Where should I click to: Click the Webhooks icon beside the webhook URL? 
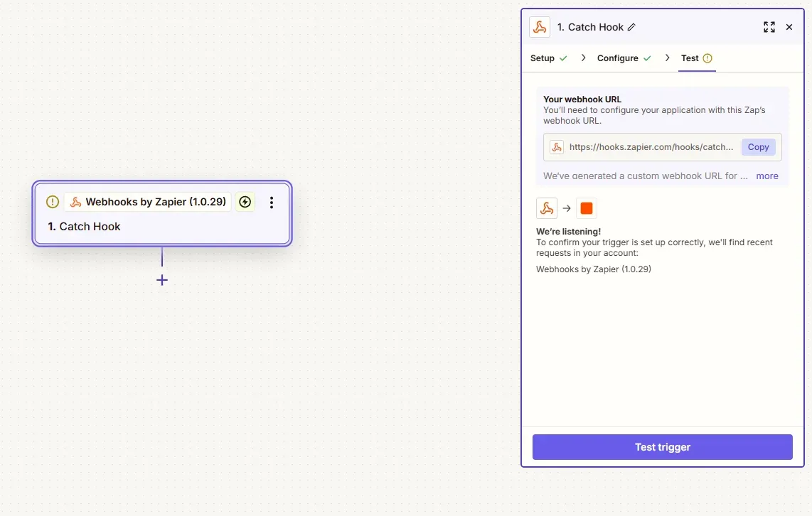point(557,147)
